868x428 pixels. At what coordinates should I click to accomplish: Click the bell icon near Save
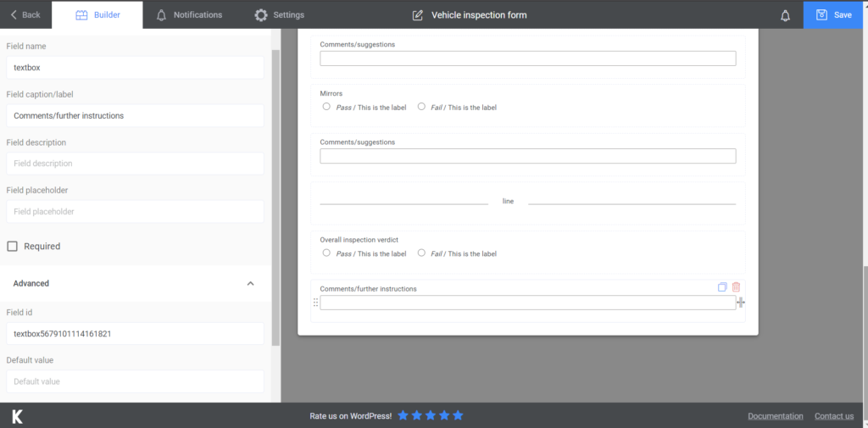[785, 15]
